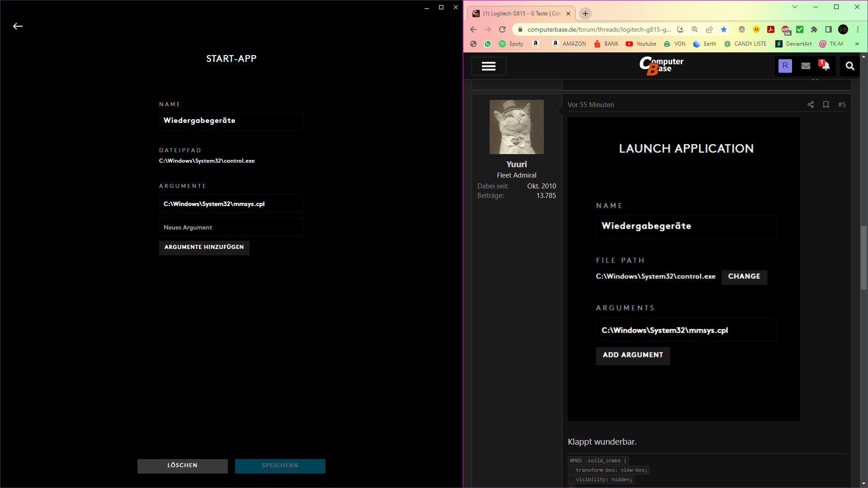Click the back arrow in START-APP
This screenshot has width=868, height=488.
(x=18, y=26)
